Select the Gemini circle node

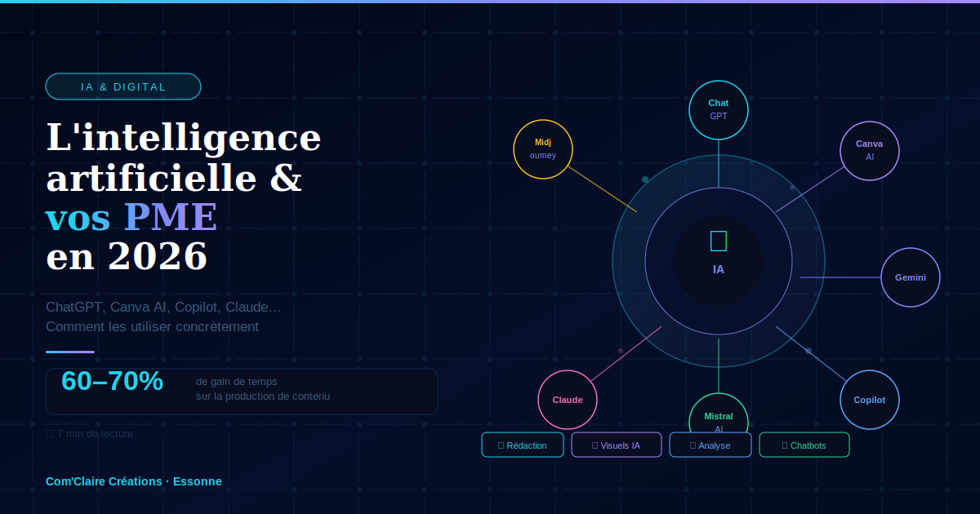tap(911, 277)
